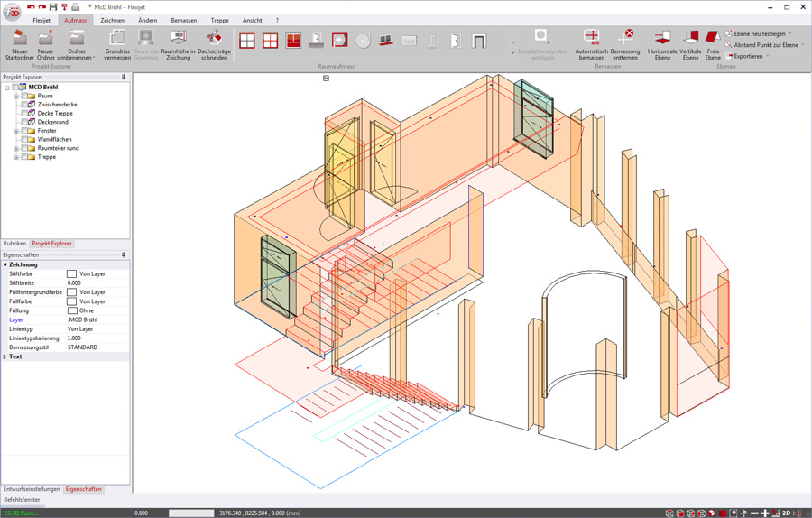The image size is (812, 518).
Task: Switch to the Rubriken tab
Action: pyautogui.click(x=14, y=244)
